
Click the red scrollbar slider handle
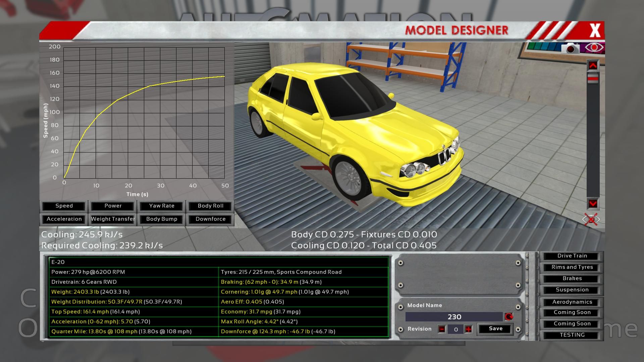tap(593, 79)
